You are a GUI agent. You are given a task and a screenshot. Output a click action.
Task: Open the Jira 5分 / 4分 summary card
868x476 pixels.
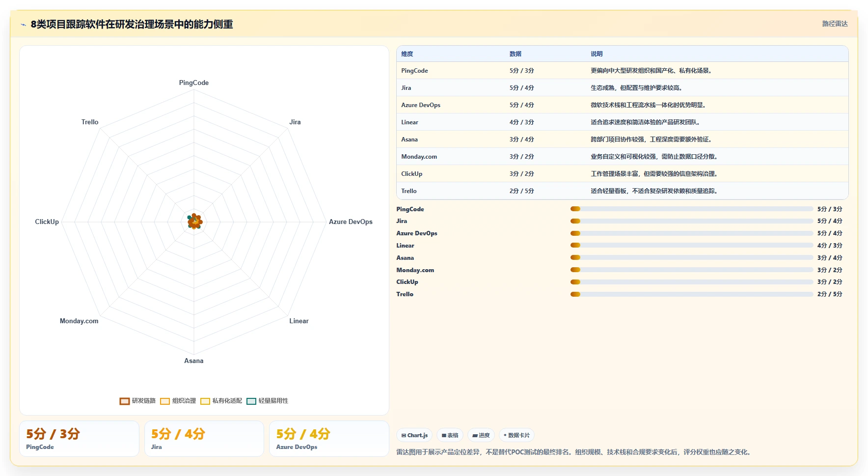(x=204, y=439)
